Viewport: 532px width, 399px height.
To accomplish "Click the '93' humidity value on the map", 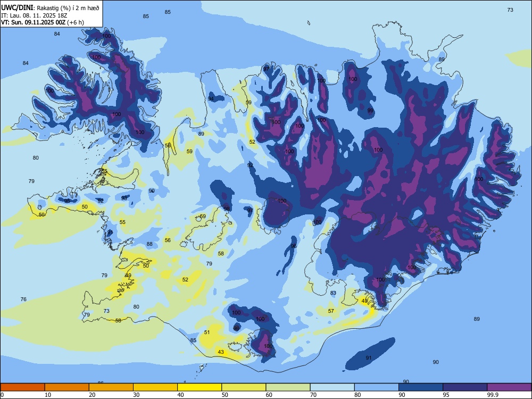I will (124, 198).
